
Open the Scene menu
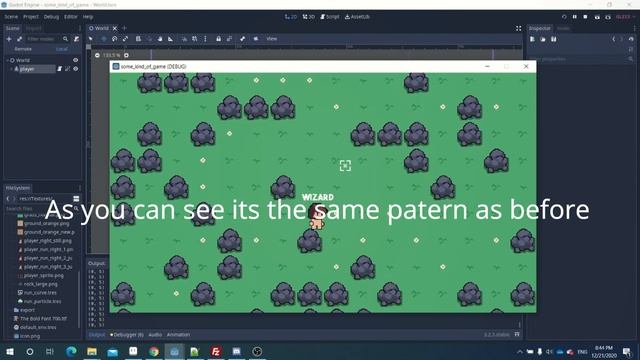11,17
